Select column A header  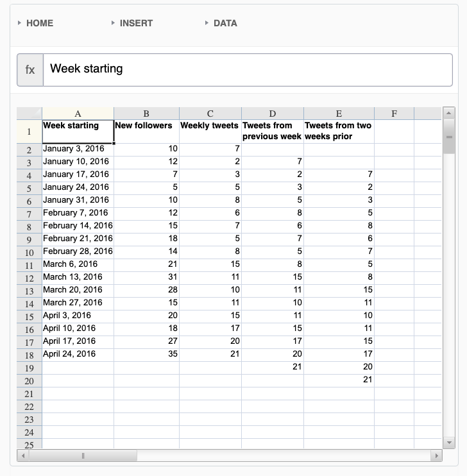[x=78, y=114]
